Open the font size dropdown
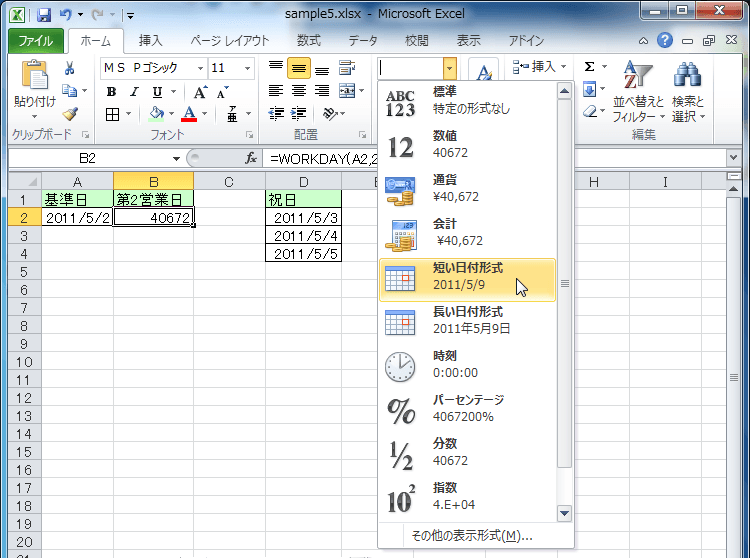This screenshot has width=750, height=558. [x=247, y=68]
